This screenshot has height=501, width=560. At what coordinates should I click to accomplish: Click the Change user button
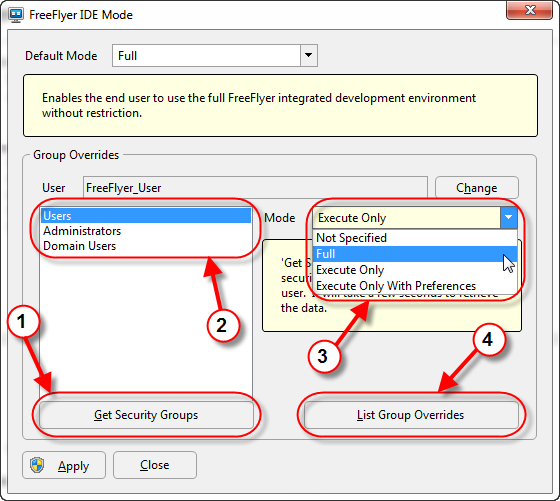[x=476, y=188]
